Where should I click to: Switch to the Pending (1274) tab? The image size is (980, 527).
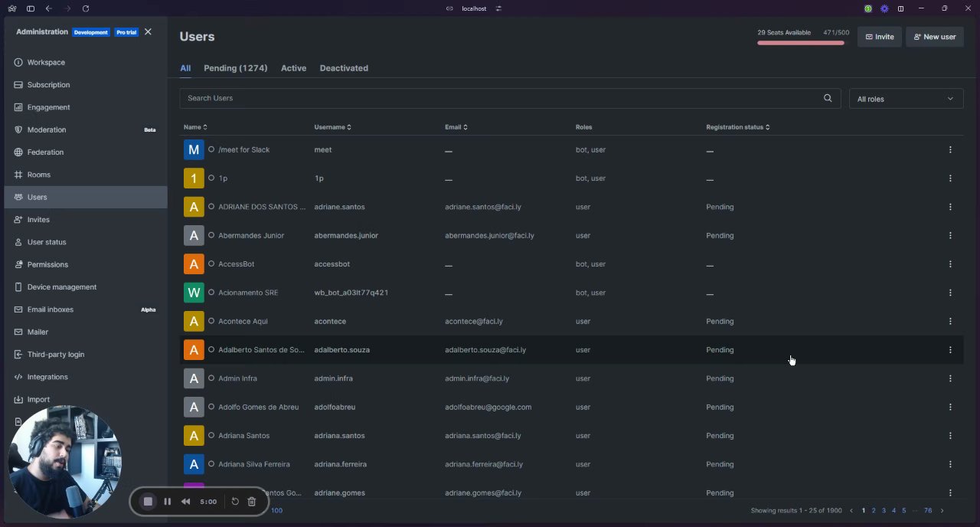pos(235,68)
